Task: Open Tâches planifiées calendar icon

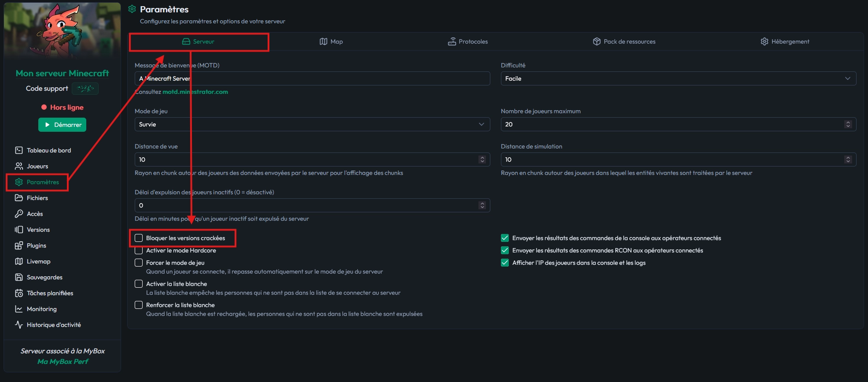Action: 19,293
